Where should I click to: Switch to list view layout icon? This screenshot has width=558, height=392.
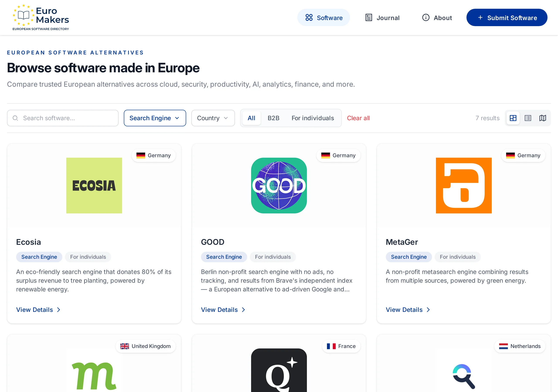pyautogui.click(x=528, y=118)
